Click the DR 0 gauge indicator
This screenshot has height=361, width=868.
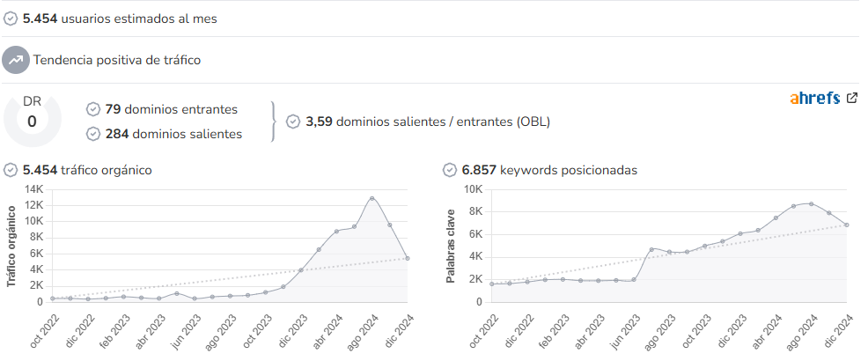click(32, 117)
